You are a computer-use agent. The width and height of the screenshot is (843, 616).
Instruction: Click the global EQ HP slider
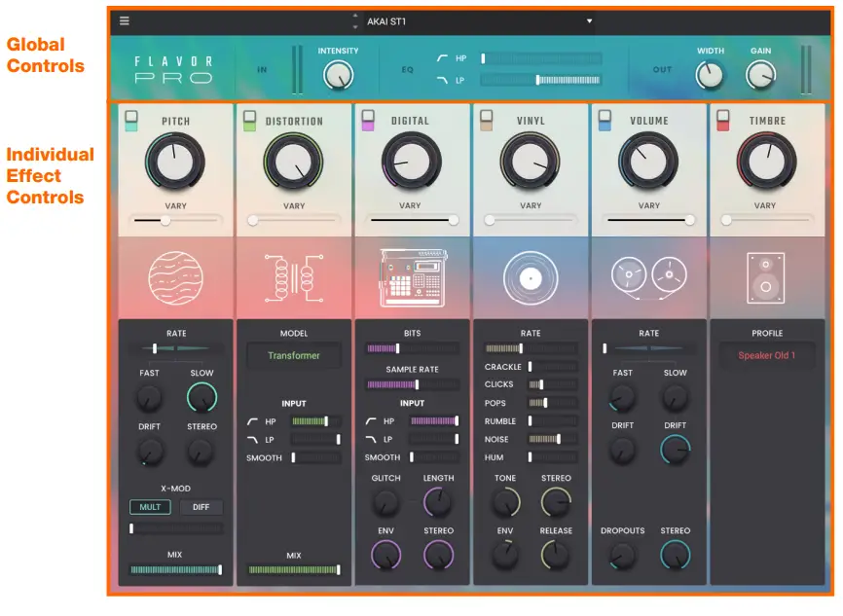coord(541,58)
